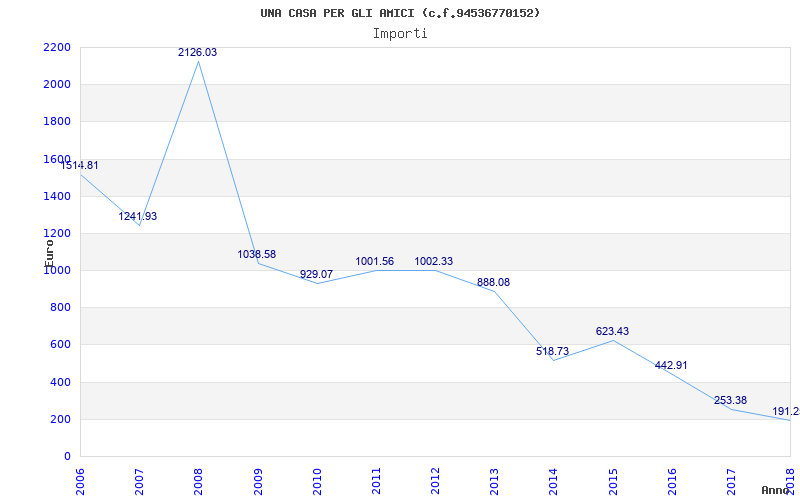Select the 888.08 data label
This screenshot has height=500, width=800.
[x=493, y=283]
